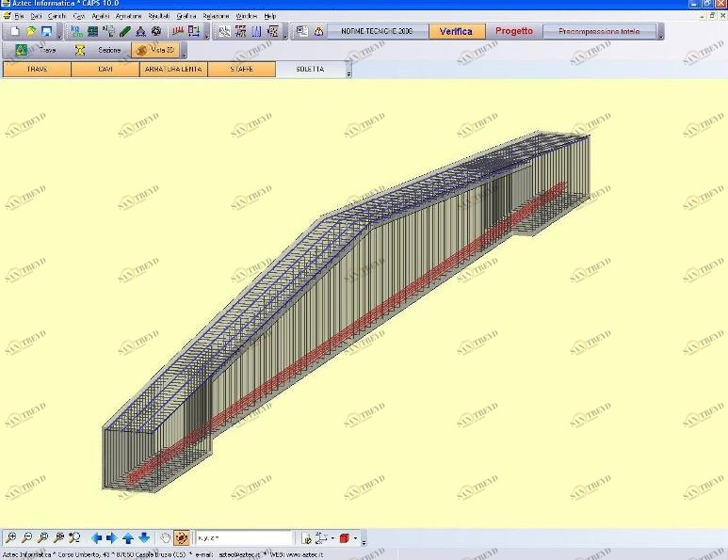Select the hand pan tool
728x560 pixels.
click(165, 538)
